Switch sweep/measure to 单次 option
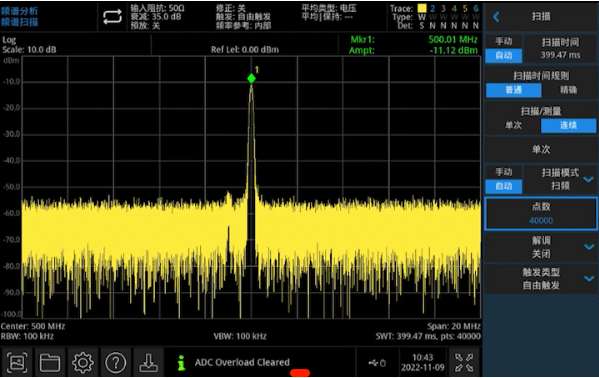Viewport: 599px width, 378px height. [x=513, y=125]
